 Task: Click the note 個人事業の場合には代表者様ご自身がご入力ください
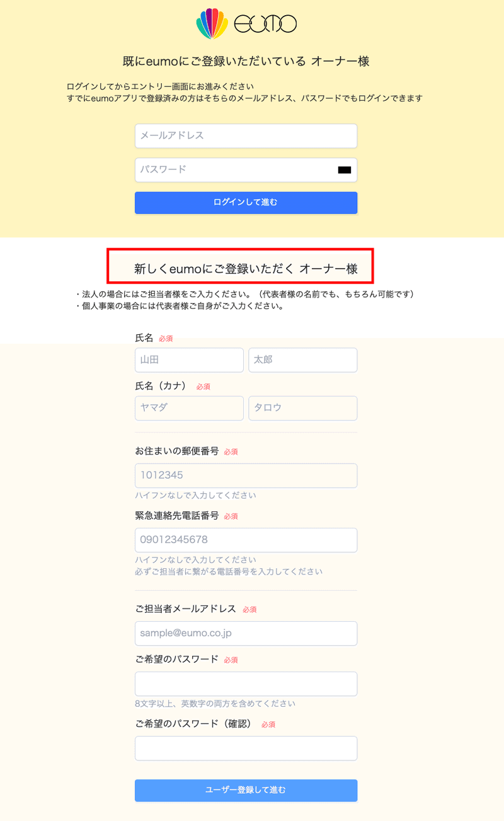tap(180, 306)
